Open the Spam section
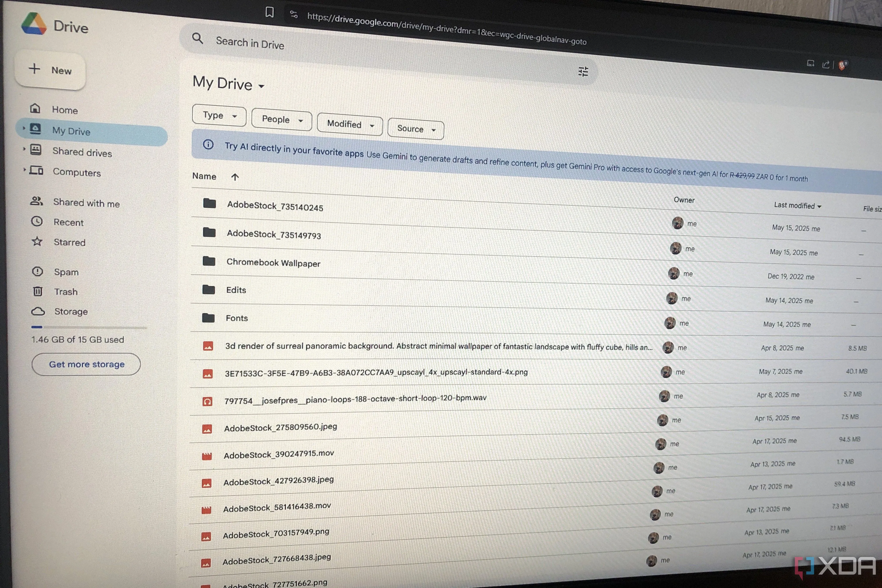882x588 pixels. [x=66, y=271]
